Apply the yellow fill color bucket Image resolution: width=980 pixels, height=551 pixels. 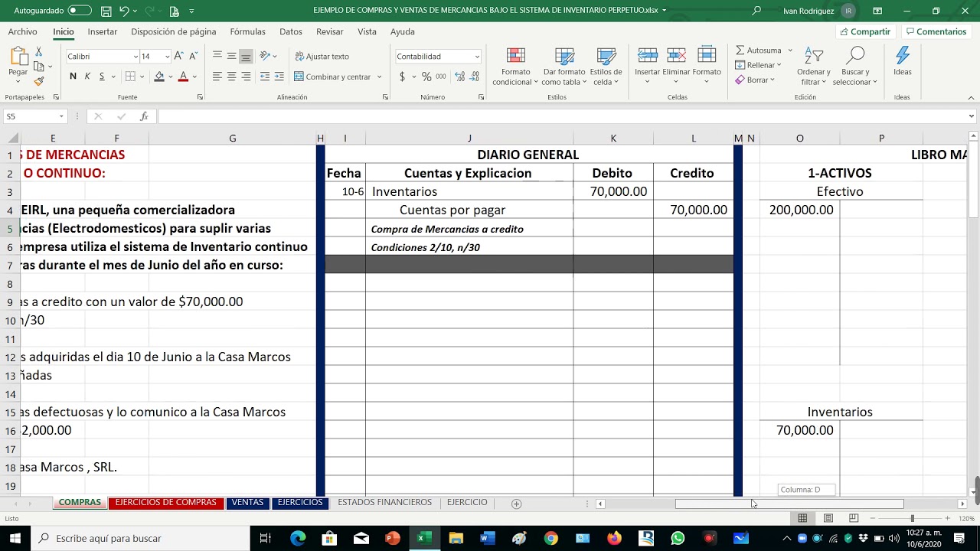click(158, 77)
